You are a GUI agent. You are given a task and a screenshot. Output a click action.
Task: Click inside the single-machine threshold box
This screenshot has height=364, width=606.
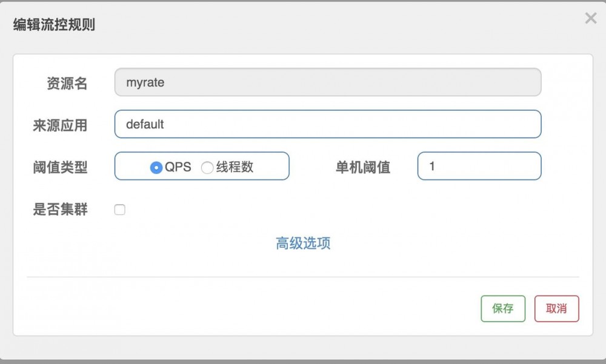(479, 166)
